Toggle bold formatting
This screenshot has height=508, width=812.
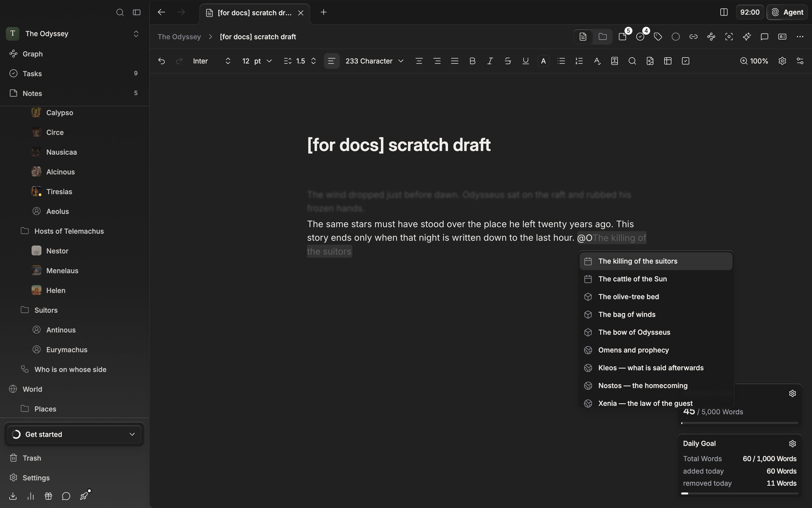(x=473, y=61)
